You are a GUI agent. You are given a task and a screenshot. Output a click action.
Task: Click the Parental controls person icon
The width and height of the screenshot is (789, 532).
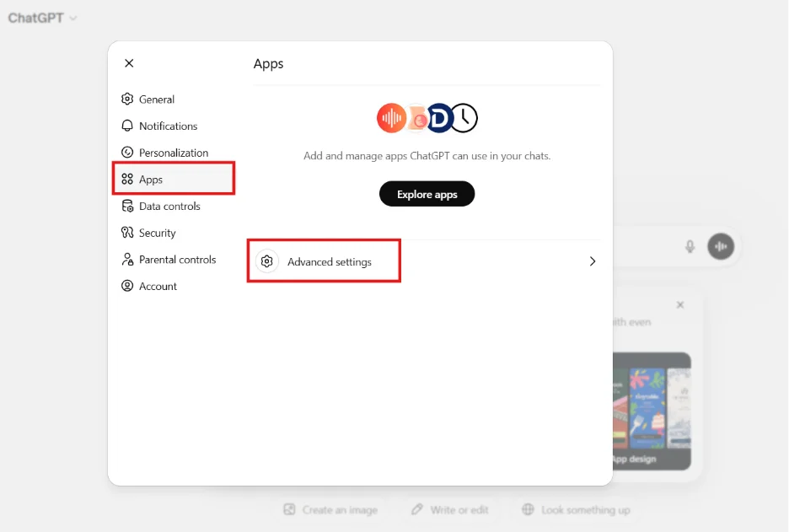127,259
